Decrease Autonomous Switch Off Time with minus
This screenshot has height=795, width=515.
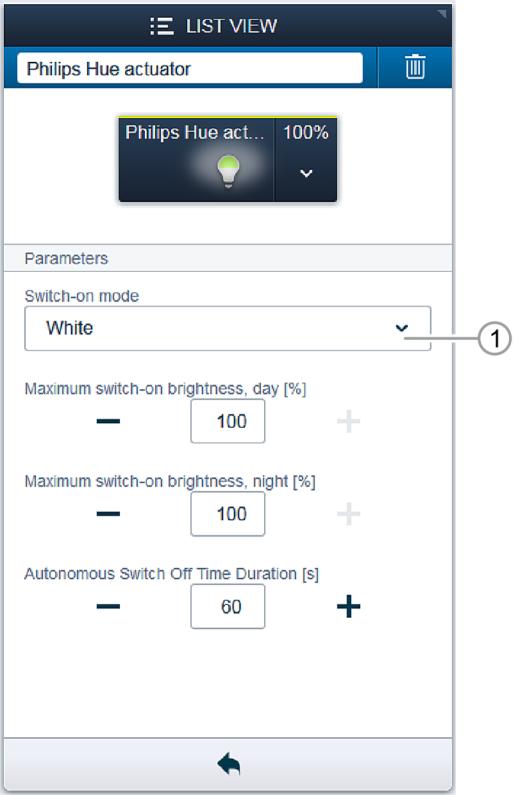pos(108,606)
